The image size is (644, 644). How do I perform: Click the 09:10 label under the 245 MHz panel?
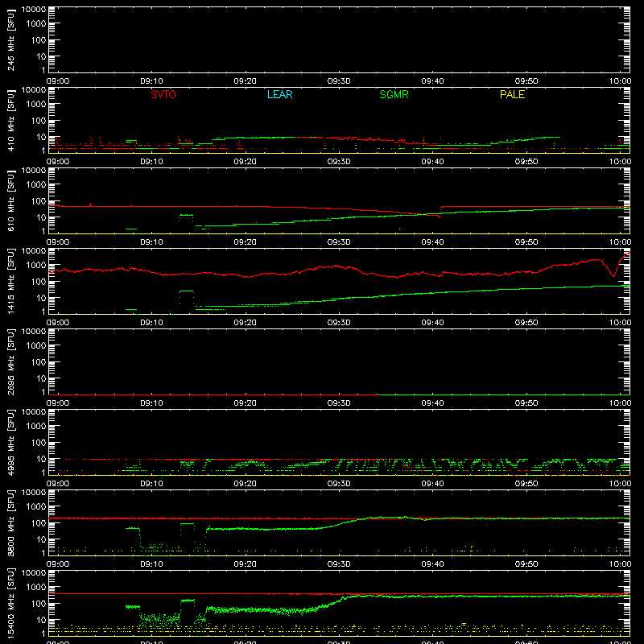(151, 81)
